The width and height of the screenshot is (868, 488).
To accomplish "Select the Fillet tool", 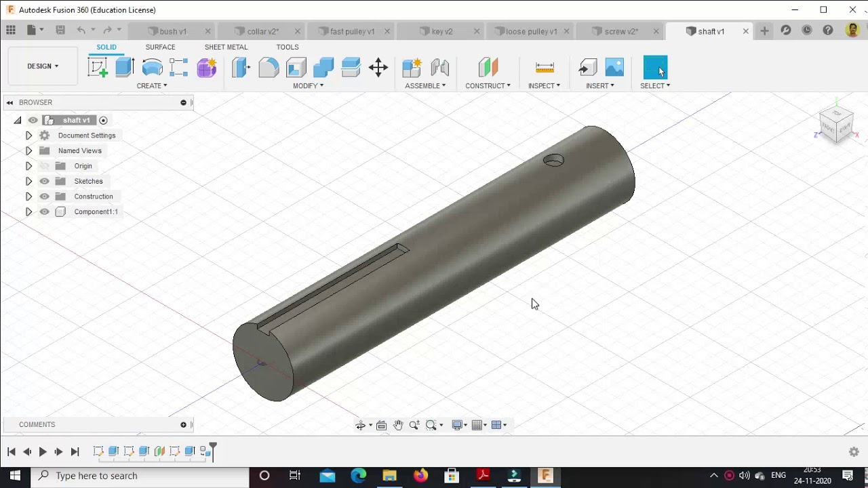I will pyautogui.click(x=269, y=67).
